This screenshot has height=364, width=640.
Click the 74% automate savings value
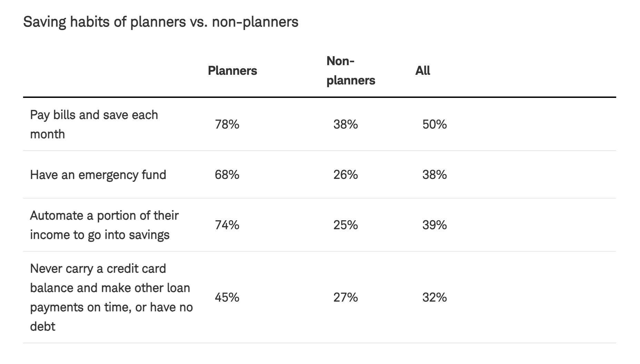click(227, 225)
